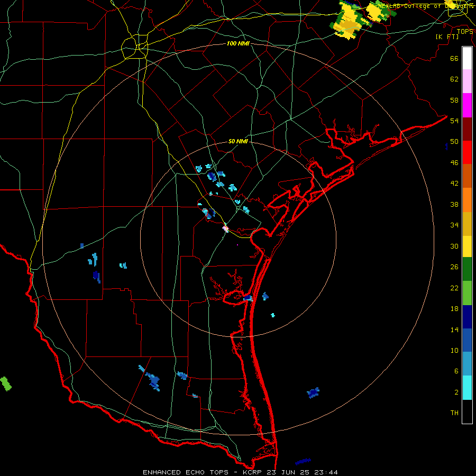Click the NEXLAB-College of DuPage credit text

coord(426,5)
